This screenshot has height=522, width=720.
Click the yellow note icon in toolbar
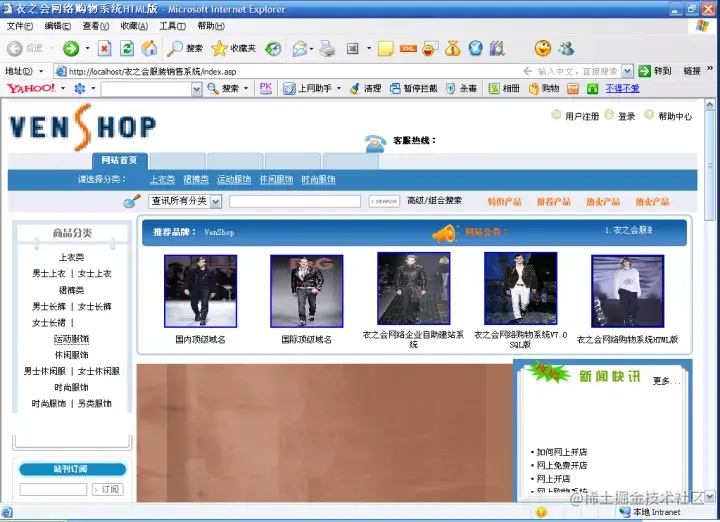click(x=385, y=48)
